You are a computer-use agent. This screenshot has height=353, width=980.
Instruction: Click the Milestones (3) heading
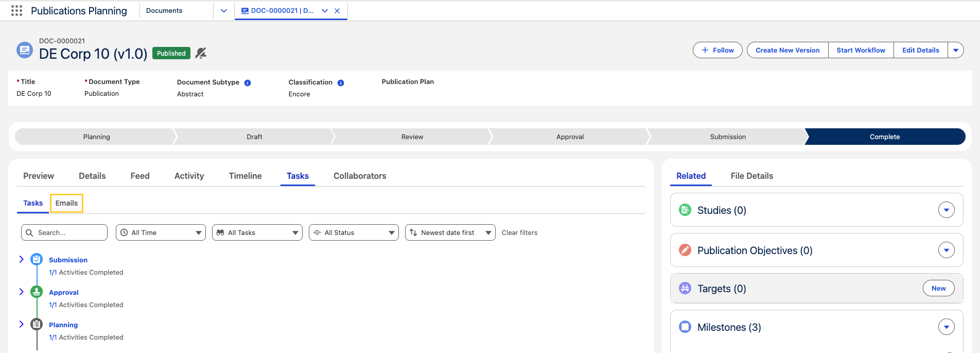[729, 327]
